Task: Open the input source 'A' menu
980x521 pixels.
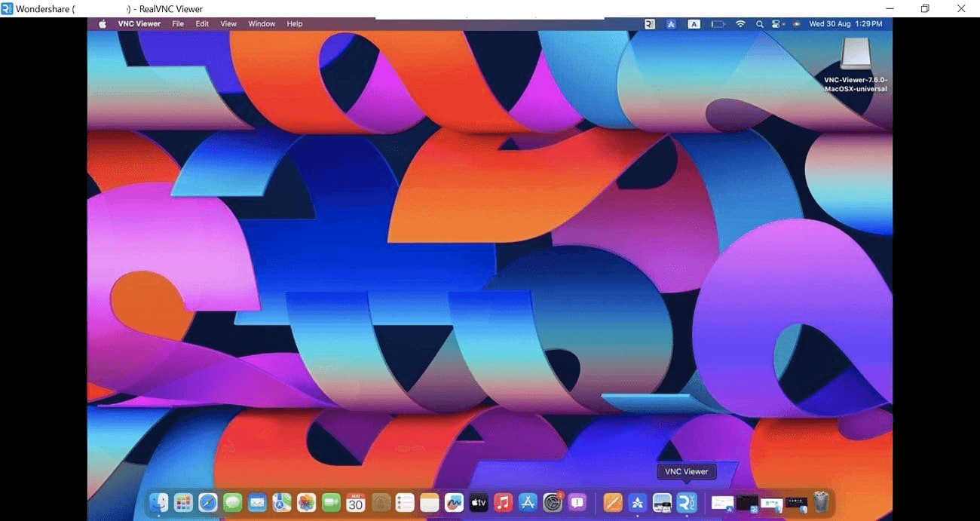Action: pyautogui.click(x=694, y=24)
